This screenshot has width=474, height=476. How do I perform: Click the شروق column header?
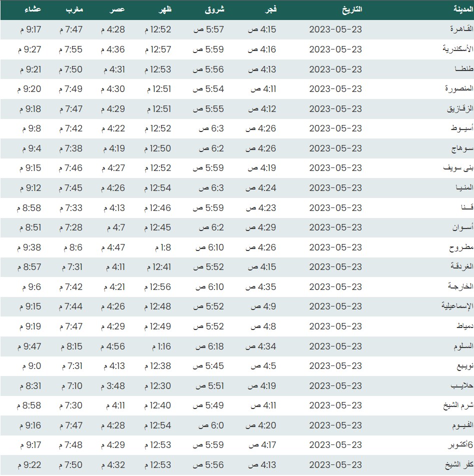tap(215, 9)
